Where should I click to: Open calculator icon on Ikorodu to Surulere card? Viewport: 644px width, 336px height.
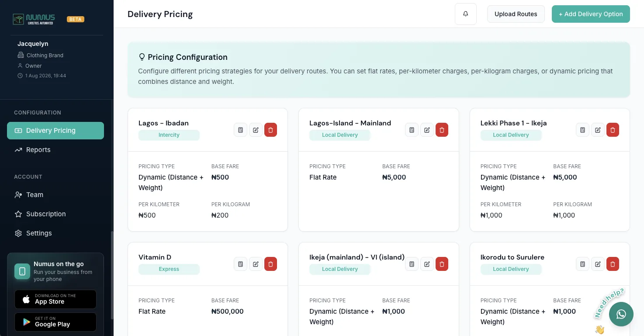(x=582, y=264)
